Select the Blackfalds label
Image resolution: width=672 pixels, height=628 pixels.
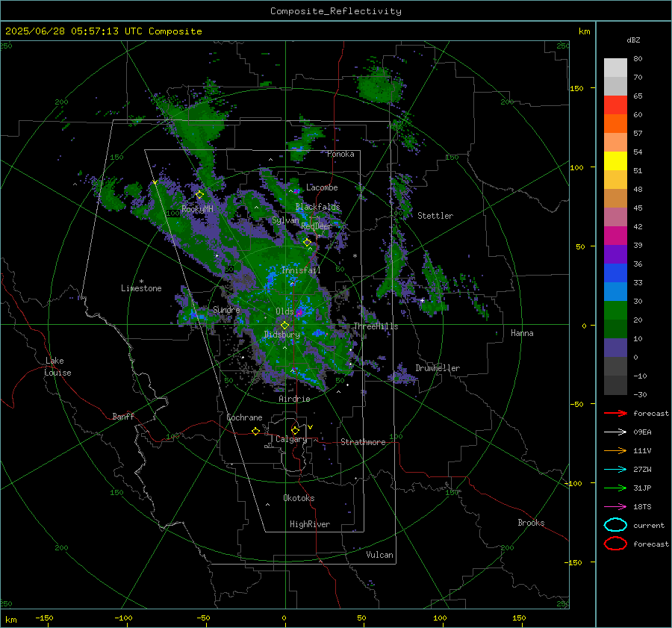click(x=317, y=207)
